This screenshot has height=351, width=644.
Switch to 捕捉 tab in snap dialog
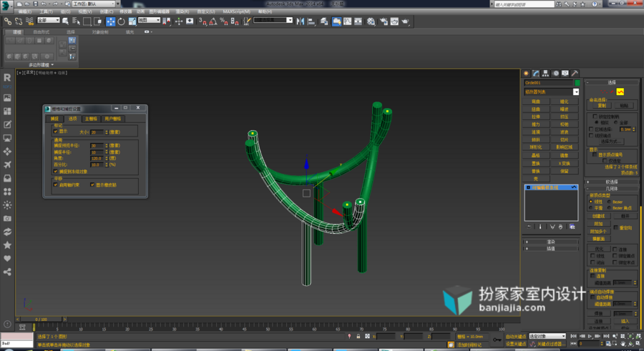pos(54,119)
